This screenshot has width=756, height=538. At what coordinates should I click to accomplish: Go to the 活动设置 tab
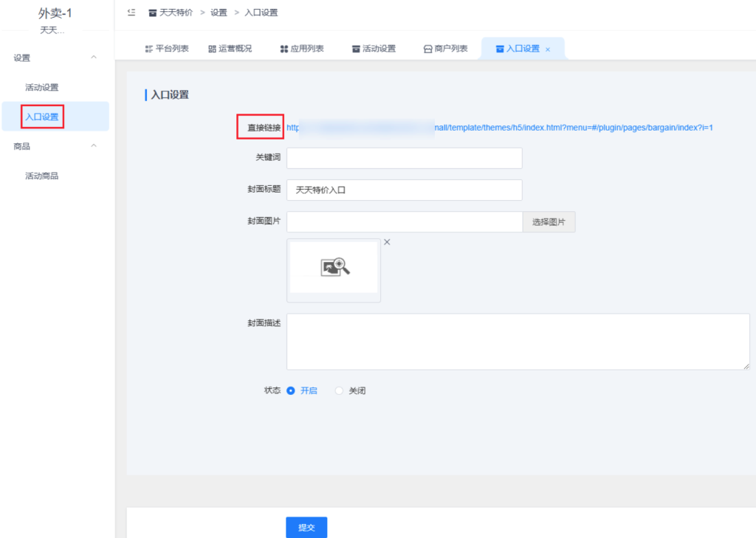click(373, 49)
